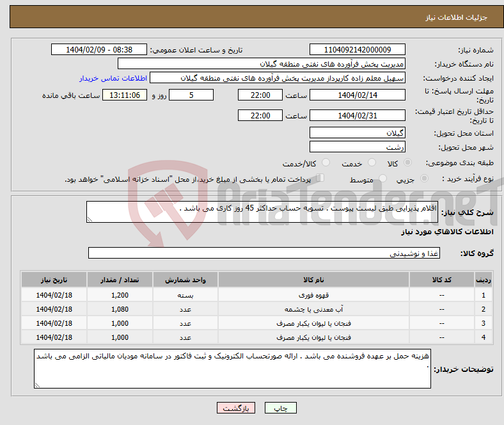Select the کالا radio button
Screen dimensions: 504x425
click(x=408, y=164)
